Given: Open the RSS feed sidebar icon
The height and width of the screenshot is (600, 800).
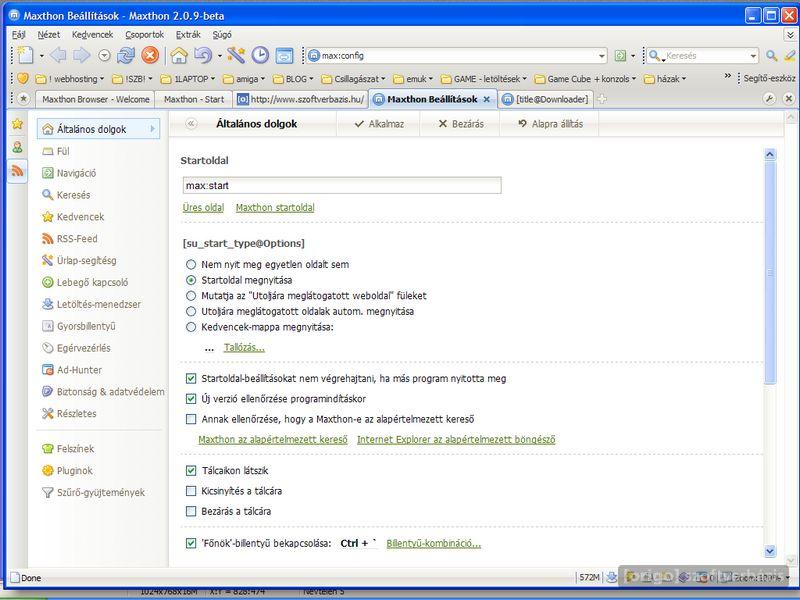Looking at the screenshot, I should tap(17, 170).
